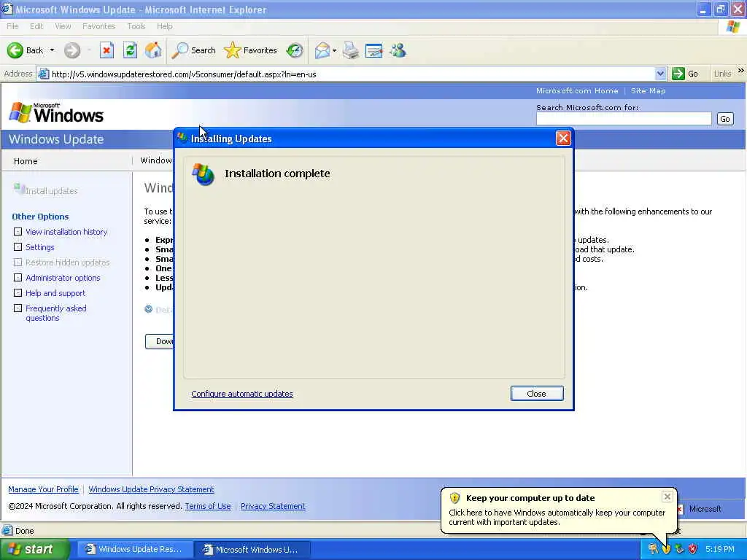Open the Messenger people icon

point(398,50)
